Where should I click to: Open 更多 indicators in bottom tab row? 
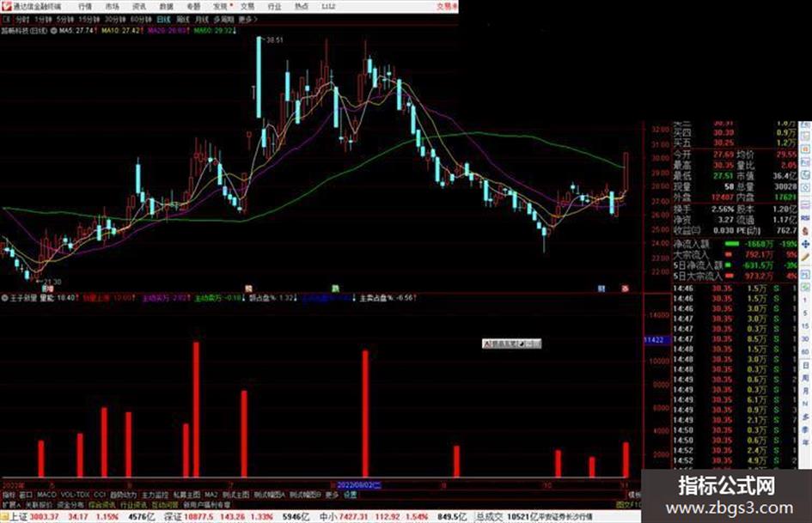click(x=332, y=495)
